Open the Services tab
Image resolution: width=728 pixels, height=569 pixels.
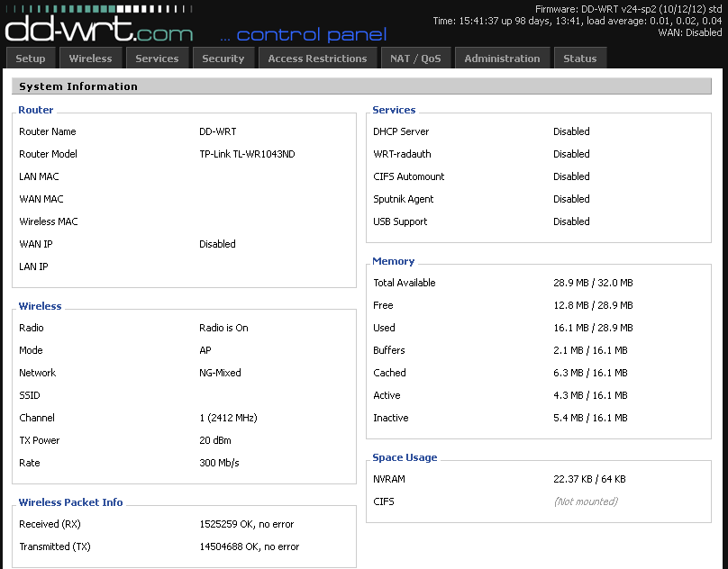tap(157, 59)
